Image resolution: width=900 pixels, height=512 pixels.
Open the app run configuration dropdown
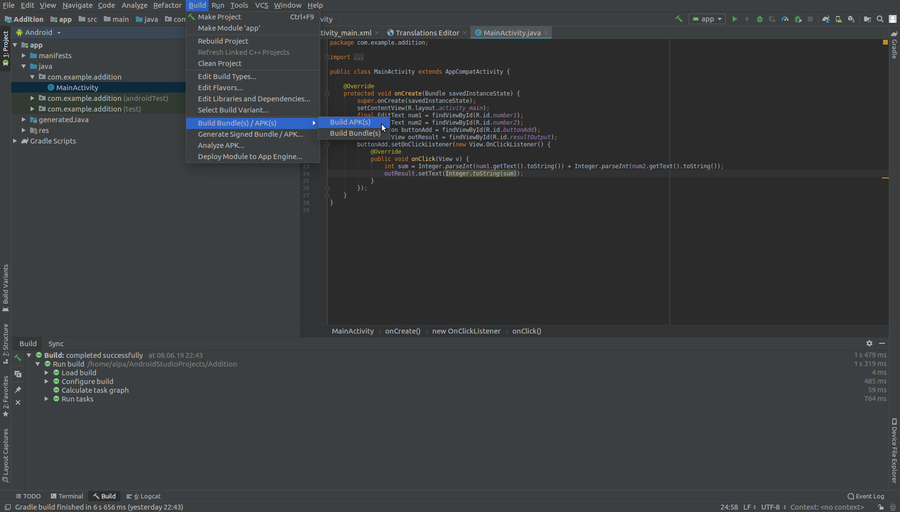pyautogui.click(x=707, y=19)
